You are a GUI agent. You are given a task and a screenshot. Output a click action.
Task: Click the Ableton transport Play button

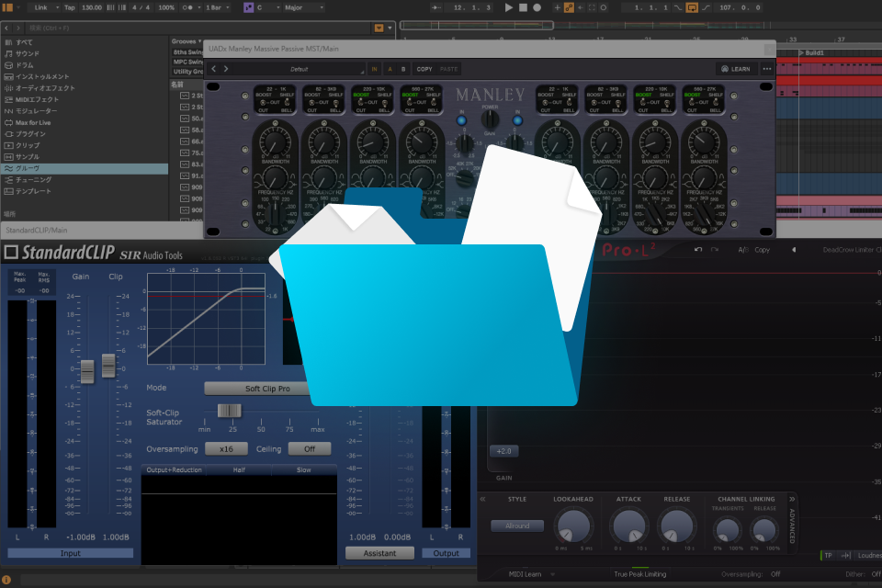[x=508, y=7]
